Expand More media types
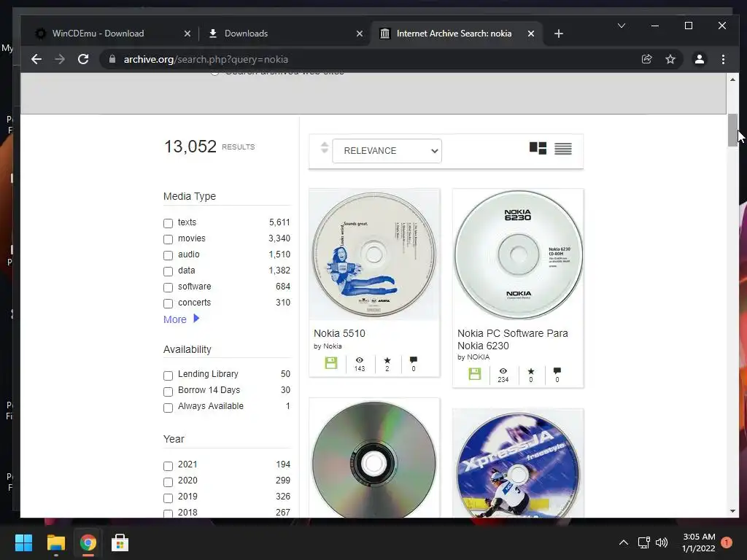 pyautogui.click(x=182, y=319)
